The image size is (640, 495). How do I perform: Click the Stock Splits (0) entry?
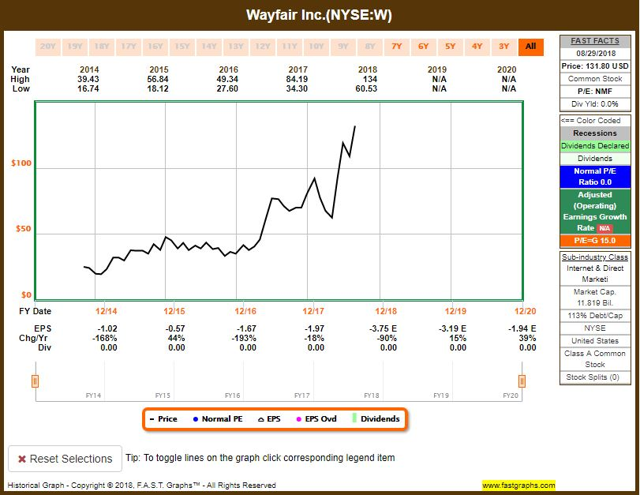595,377
